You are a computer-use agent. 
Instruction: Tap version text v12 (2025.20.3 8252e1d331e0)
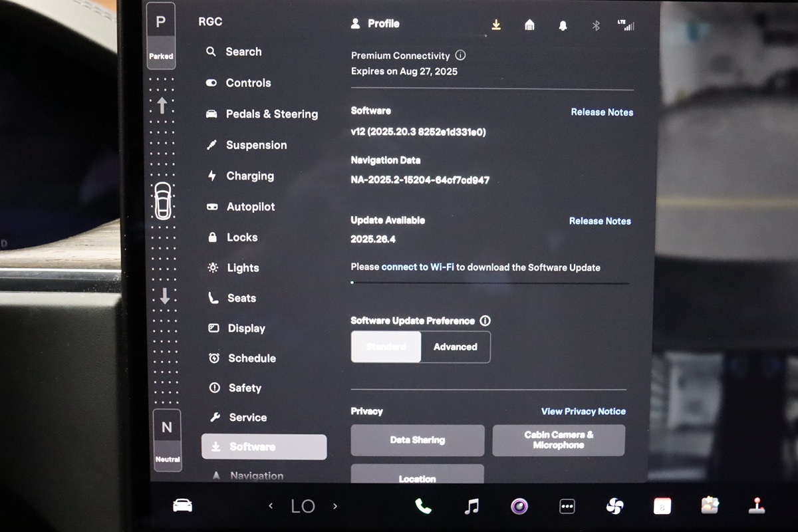pos(418,132)
